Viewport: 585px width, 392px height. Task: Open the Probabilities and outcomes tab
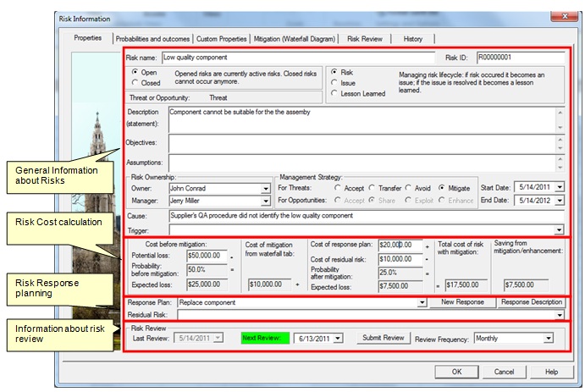pyautogui.click(x=152, y=39)
